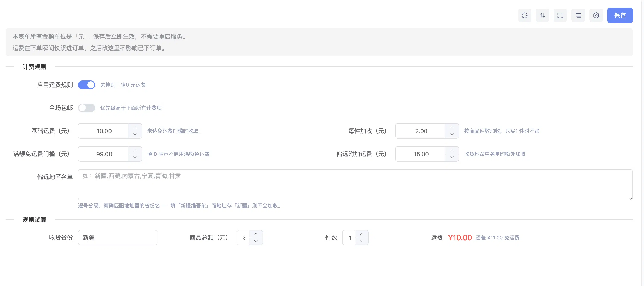
Task: Click hint 未达免运费门槛时收取
Action: pyautogui.click(x=173, y=131)
